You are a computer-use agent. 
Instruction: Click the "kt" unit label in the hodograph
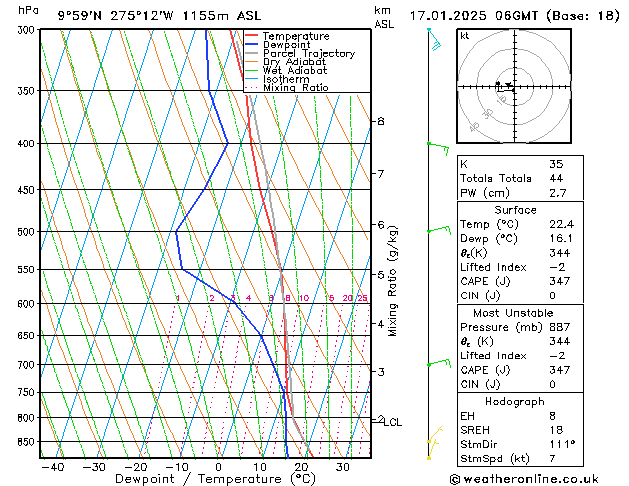click(x=465, y=36)
